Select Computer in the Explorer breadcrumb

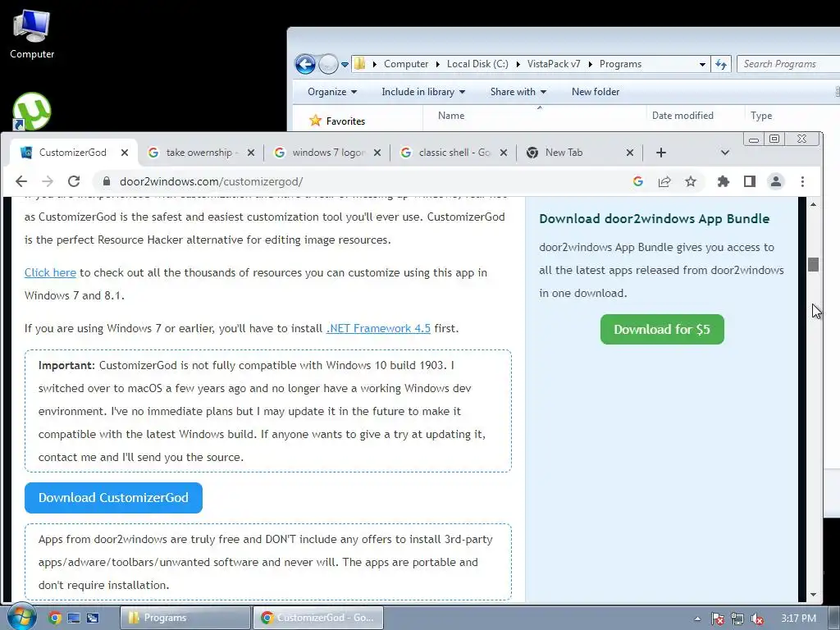click(406, 64)
